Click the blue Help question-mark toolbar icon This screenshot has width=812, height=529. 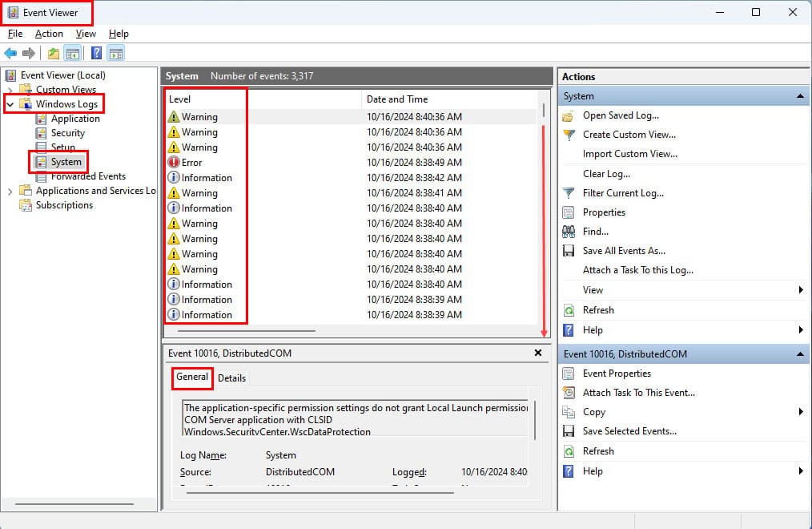(x=96, y=53)
